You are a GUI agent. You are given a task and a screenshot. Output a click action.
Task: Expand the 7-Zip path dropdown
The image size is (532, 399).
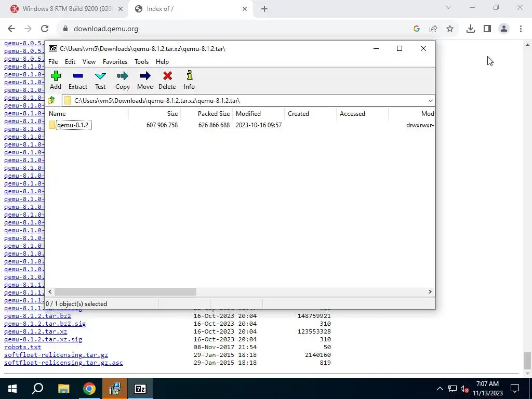tap(431, 101)
